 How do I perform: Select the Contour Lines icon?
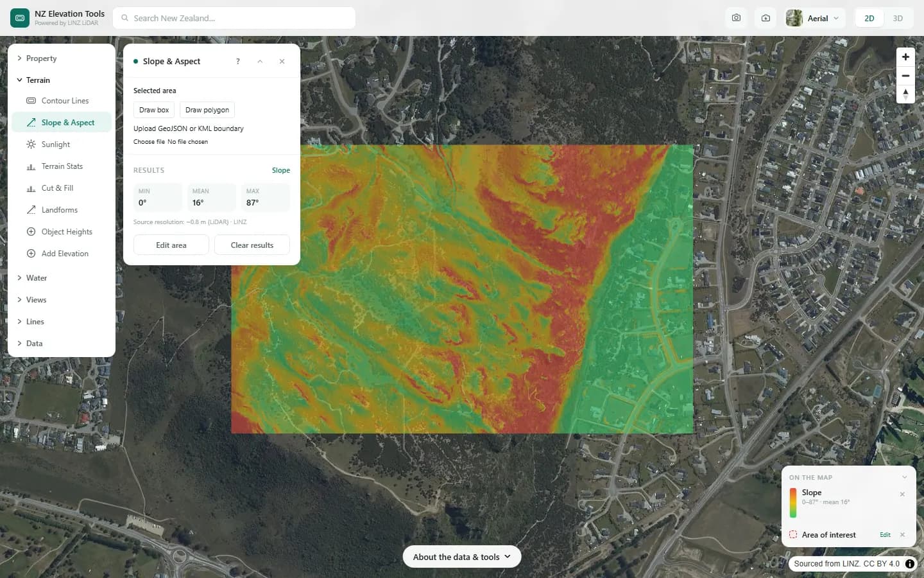[31, 101]
